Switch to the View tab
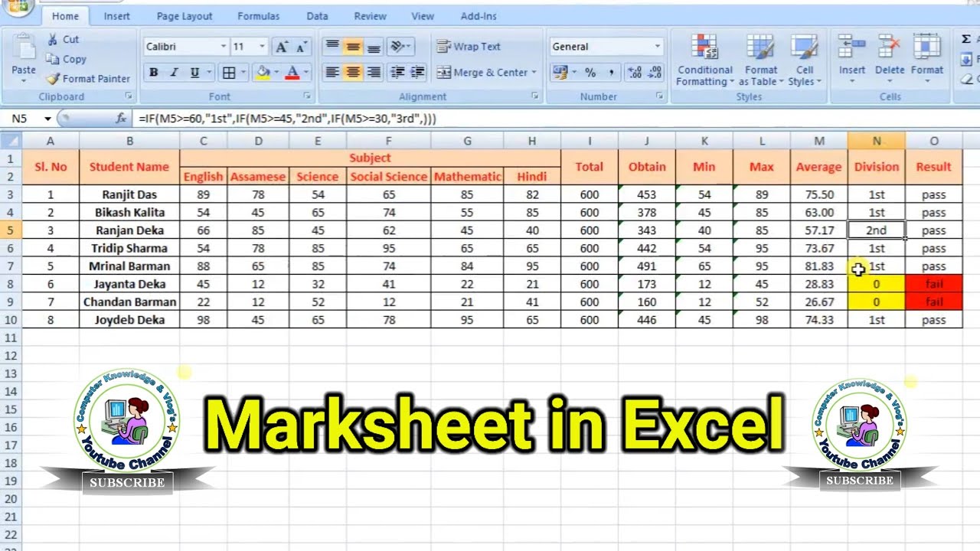This screenshot has width=980, height=551. [423, 16]
